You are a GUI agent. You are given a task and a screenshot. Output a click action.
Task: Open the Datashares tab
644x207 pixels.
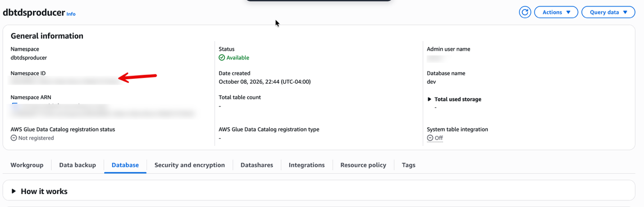(257, 165)
